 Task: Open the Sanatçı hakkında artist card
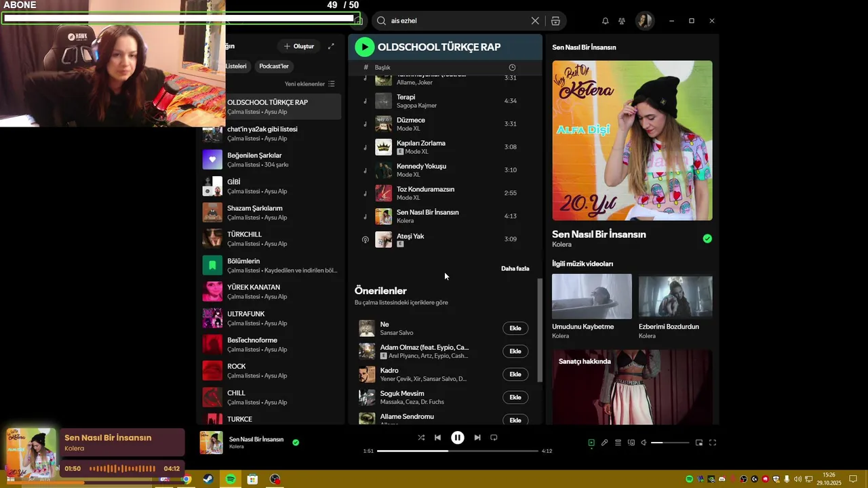(632, 387)
